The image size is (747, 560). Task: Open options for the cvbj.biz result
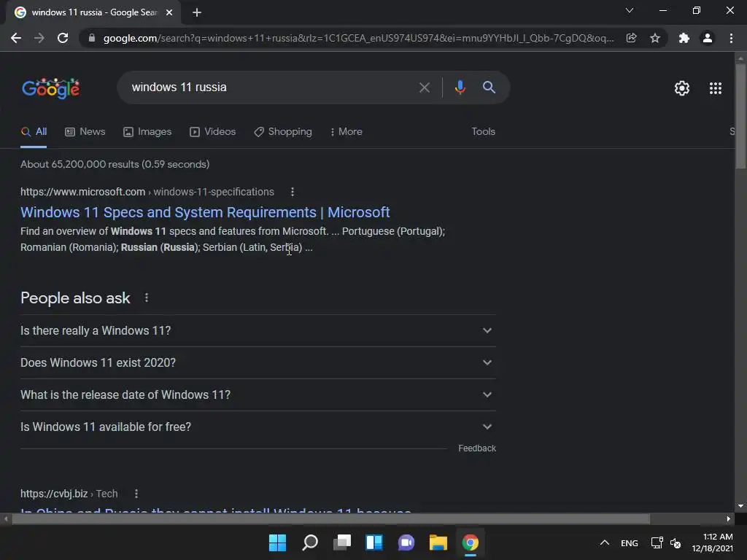point(136,494)
